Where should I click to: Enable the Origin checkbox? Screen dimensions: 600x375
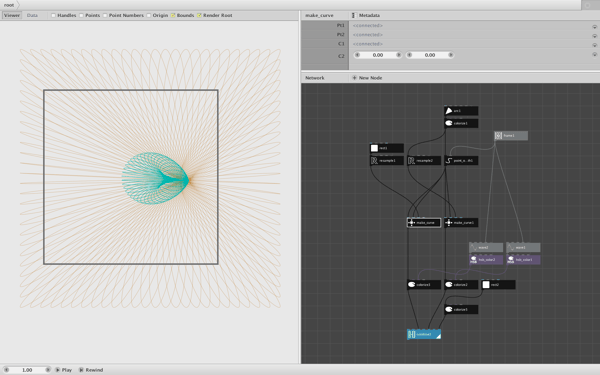click(148, 15)
